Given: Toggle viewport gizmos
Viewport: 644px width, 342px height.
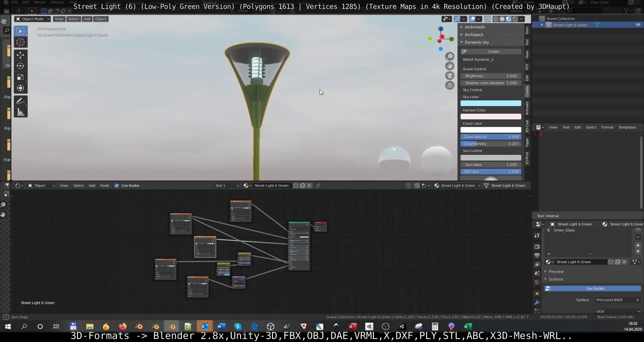Looking at the screenshot, I should coord(457,19).
